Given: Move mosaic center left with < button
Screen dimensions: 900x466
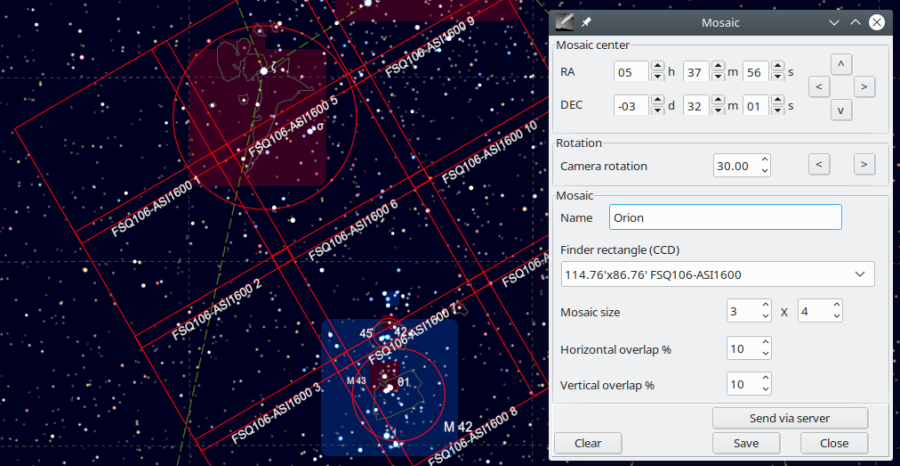Looking at the screenshot, I should [819, 87].
